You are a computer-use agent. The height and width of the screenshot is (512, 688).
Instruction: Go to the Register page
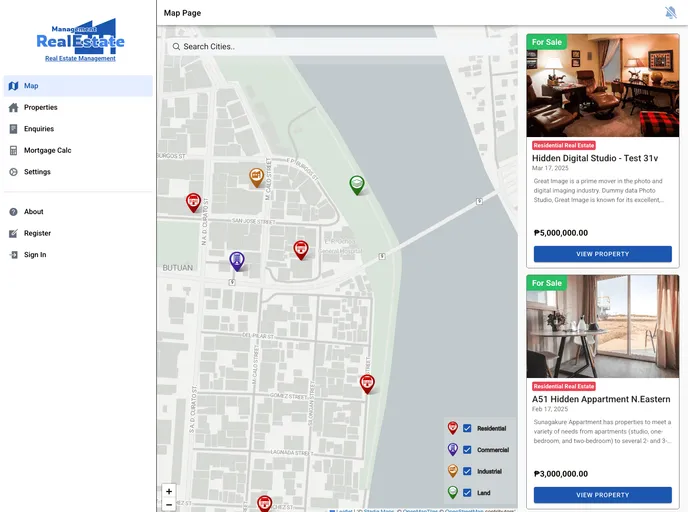pyautogui.click(x=78, y=233)
